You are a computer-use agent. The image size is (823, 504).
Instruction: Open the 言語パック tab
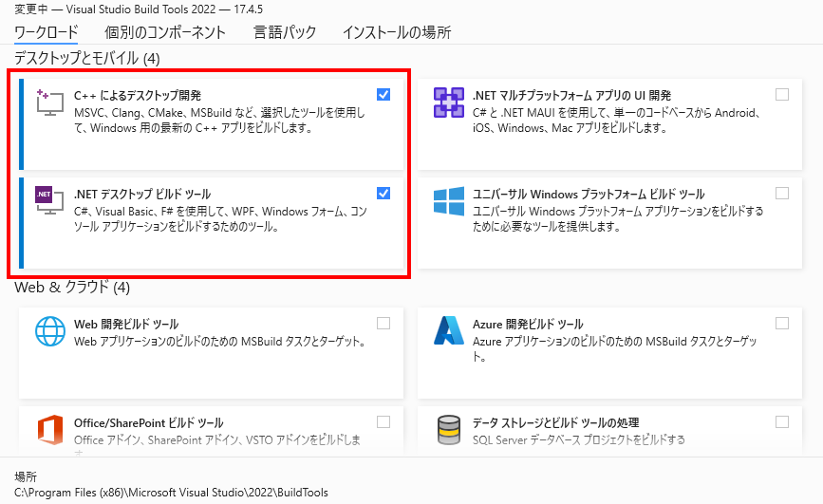[x=285, y=32]
